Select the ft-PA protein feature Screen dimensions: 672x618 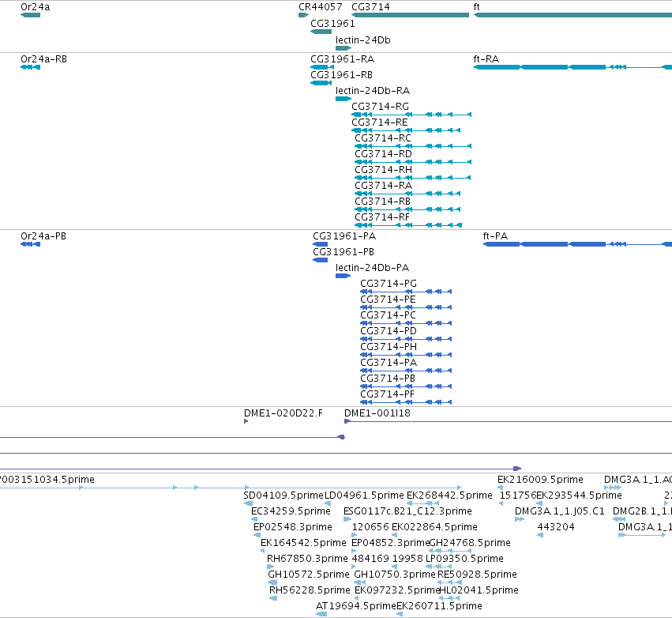point(577,244)
